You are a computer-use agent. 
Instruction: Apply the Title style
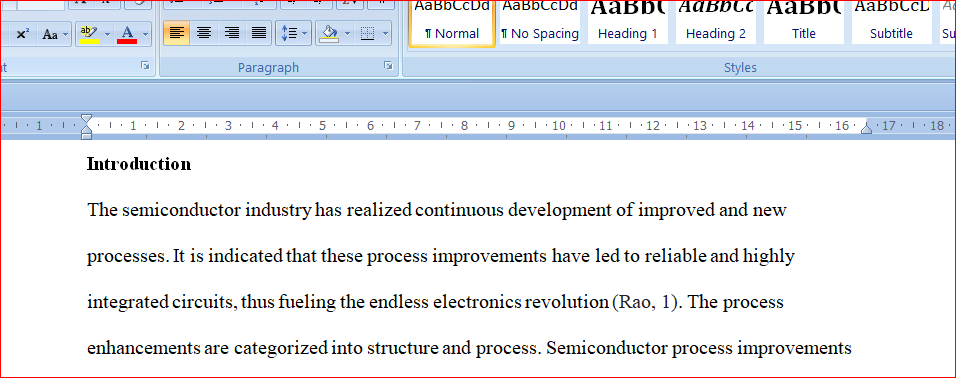tap(804, 23)
